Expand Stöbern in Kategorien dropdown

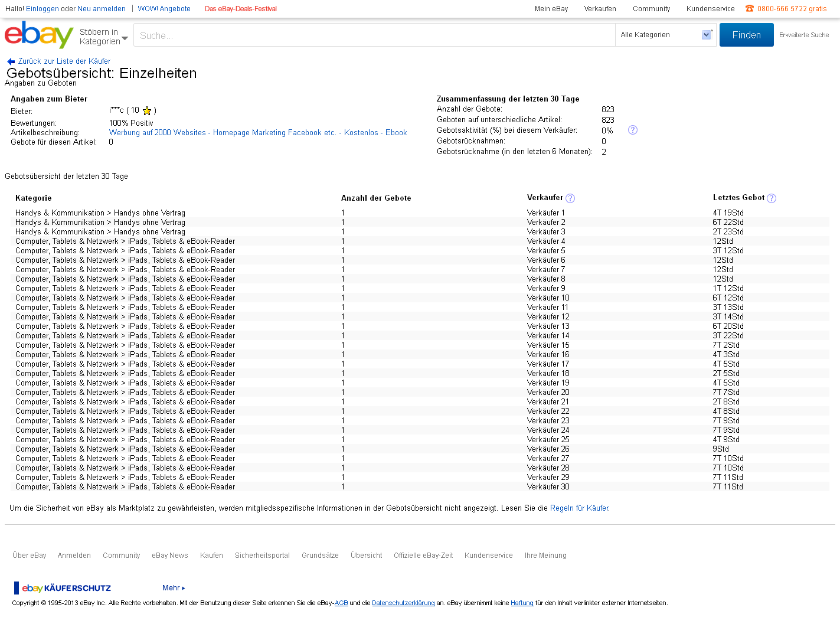(104, 37)
